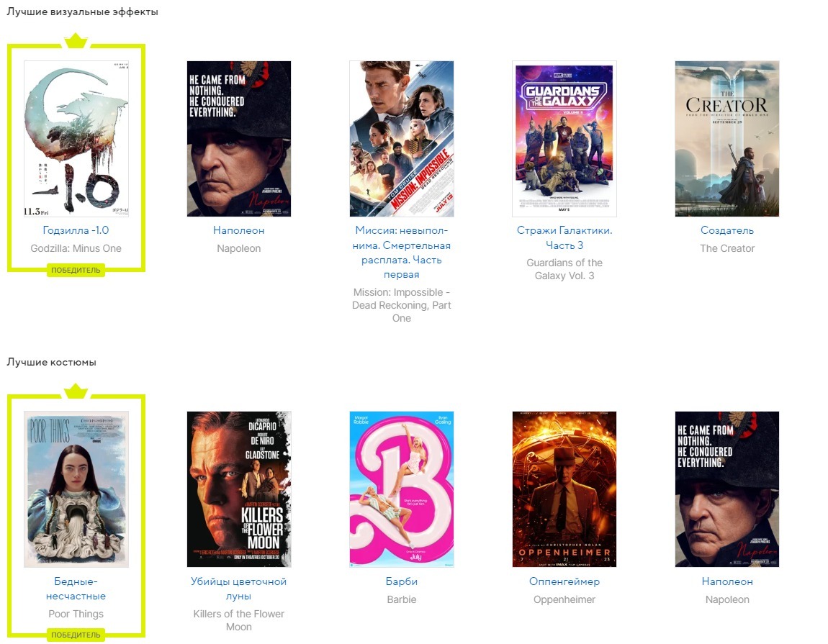828x644 pixels.
Task: Follow the Наполеон link under visual effects
Action: point(239,230)
